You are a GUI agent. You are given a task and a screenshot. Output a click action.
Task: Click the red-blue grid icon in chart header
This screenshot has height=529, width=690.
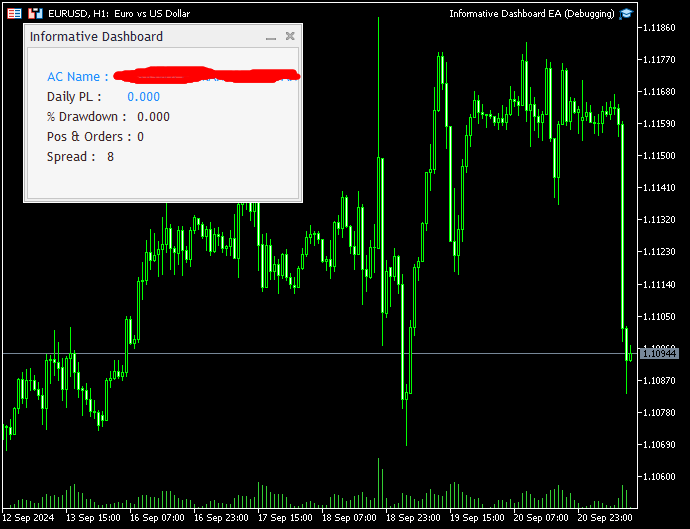14,14
